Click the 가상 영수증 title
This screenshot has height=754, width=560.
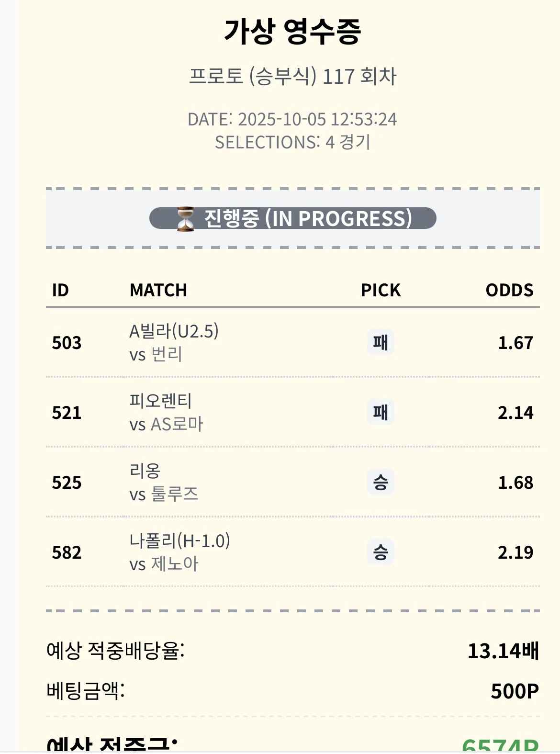click(x=292, y=32)
